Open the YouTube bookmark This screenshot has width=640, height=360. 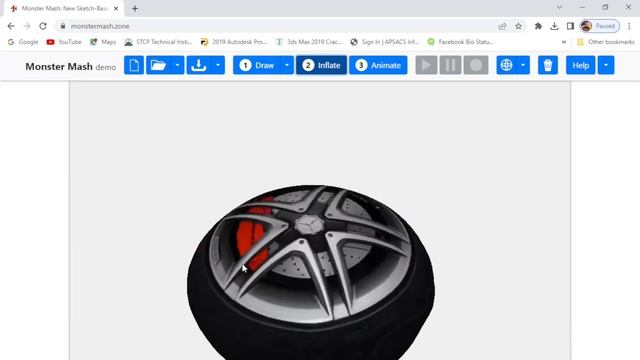click(64, 42)
